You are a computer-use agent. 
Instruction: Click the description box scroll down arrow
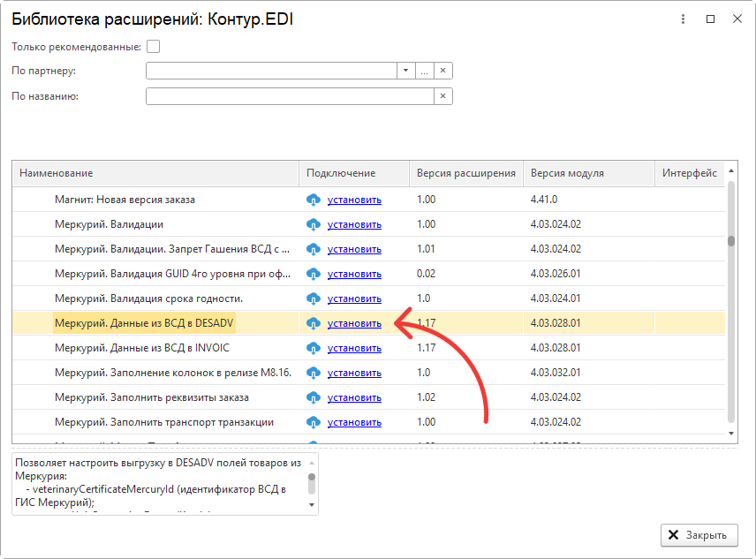pyautogui.click(x=312, y=505)
